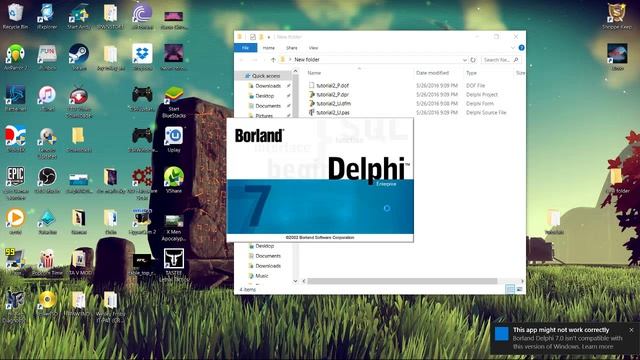Viewport: 640px width, 360px height.
Task: Select the Steam desktop shortcut
Action: (78, 56)
